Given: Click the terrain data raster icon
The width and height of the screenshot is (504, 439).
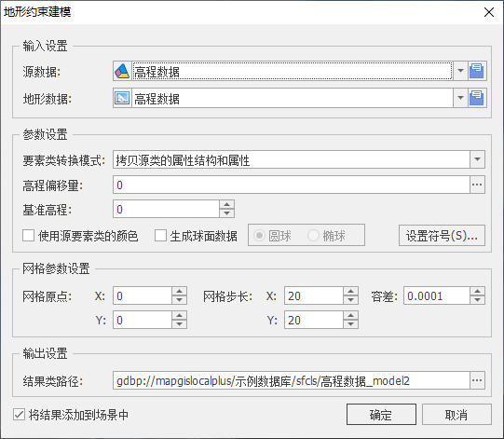Looking at the screenshot, I should tap(122, 98).
